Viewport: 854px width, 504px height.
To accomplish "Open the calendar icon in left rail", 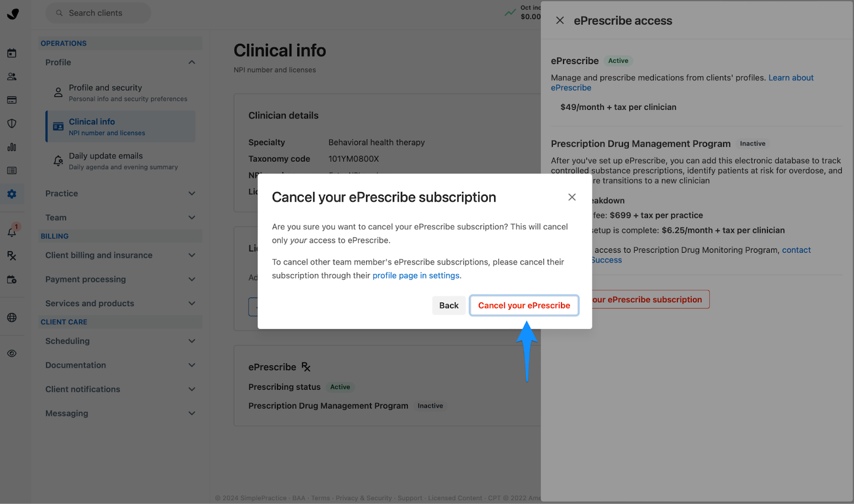I will [12, 53].
